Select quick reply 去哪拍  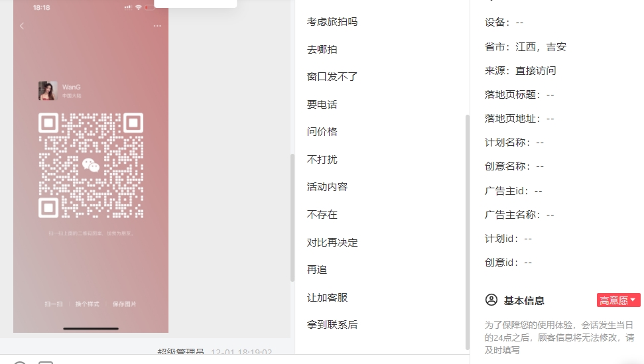coord(322,49)
